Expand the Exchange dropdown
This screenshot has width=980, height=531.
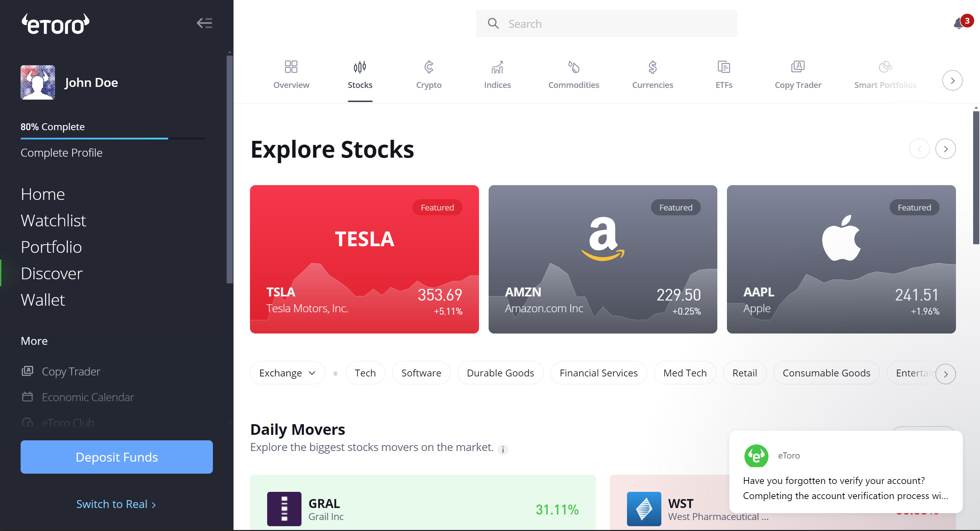(287, 373)
